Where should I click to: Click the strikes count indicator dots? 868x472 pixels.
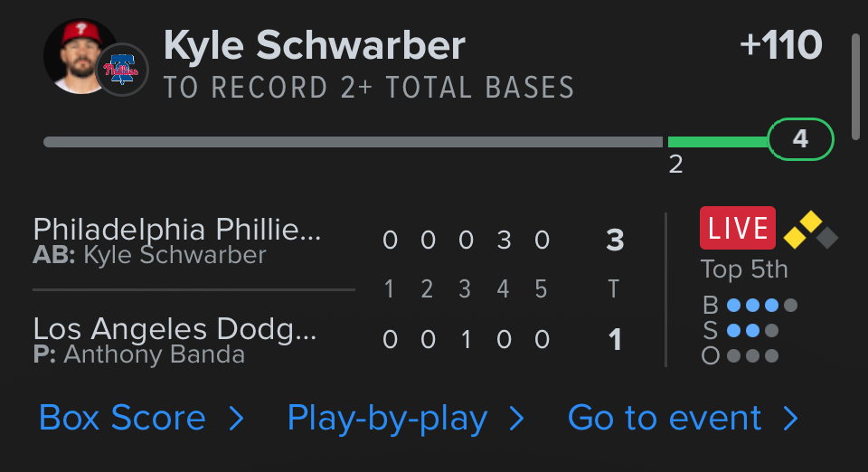tap(752, 331)
